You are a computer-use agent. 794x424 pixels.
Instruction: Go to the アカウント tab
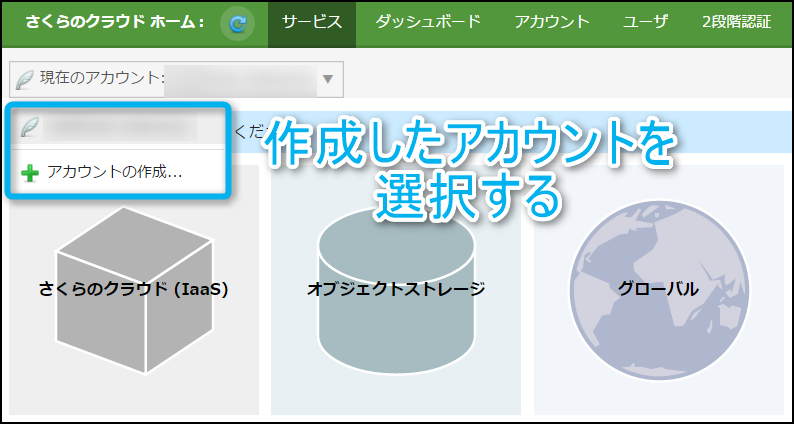pyautogui.click(x=551, y=22)
